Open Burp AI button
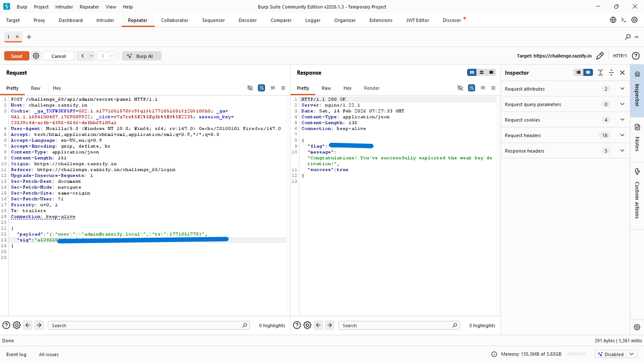Screen dimensions: 644x362 pyautogui.click(x=142, y=56)
